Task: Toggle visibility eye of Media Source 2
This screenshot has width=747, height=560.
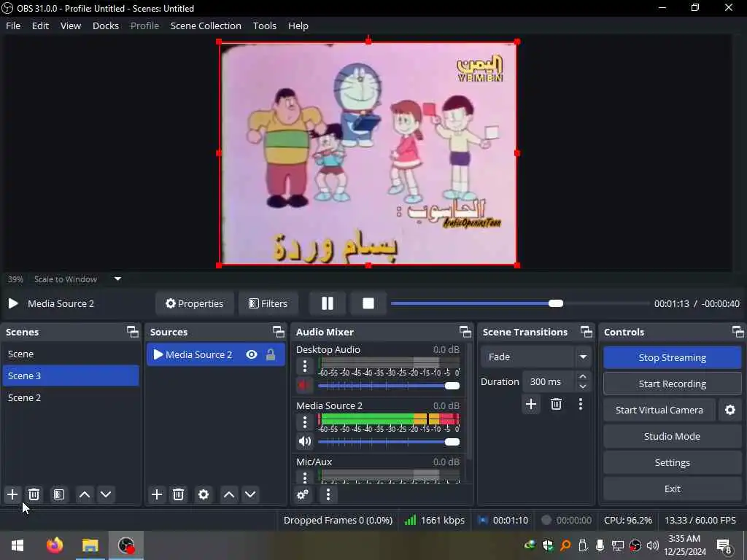Action: (x=252, y=354)
